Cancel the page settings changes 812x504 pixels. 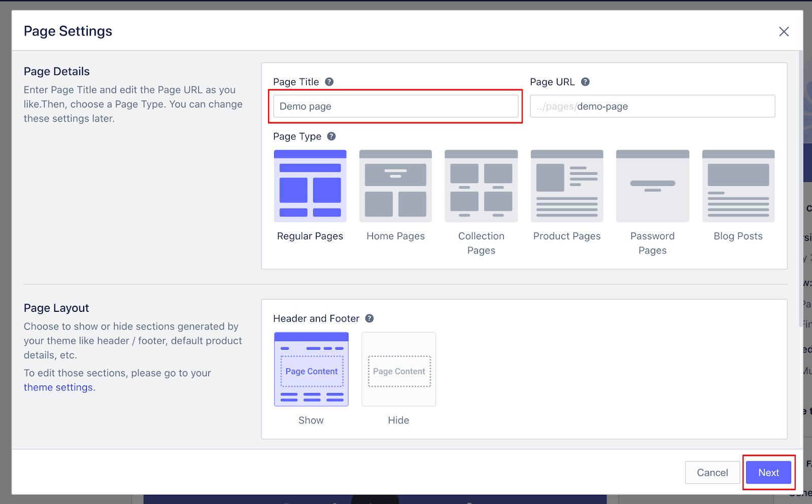click(x=712, y=472)
